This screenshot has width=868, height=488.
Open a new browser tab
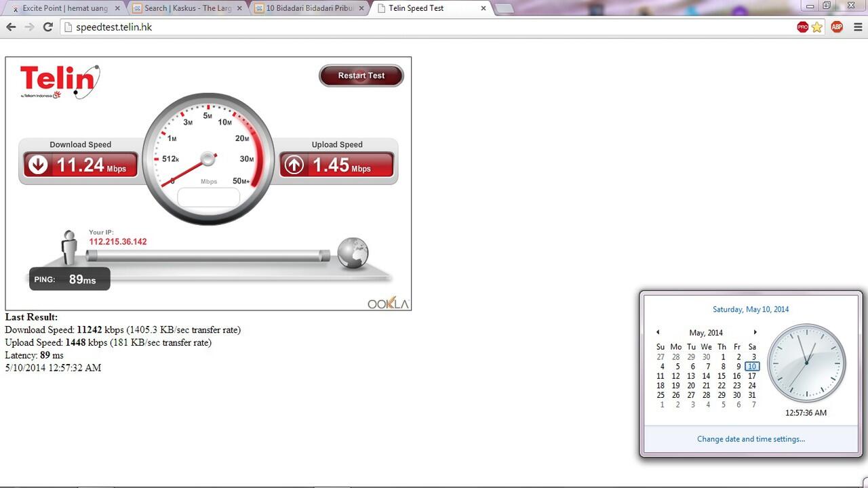tap(504, 9)
